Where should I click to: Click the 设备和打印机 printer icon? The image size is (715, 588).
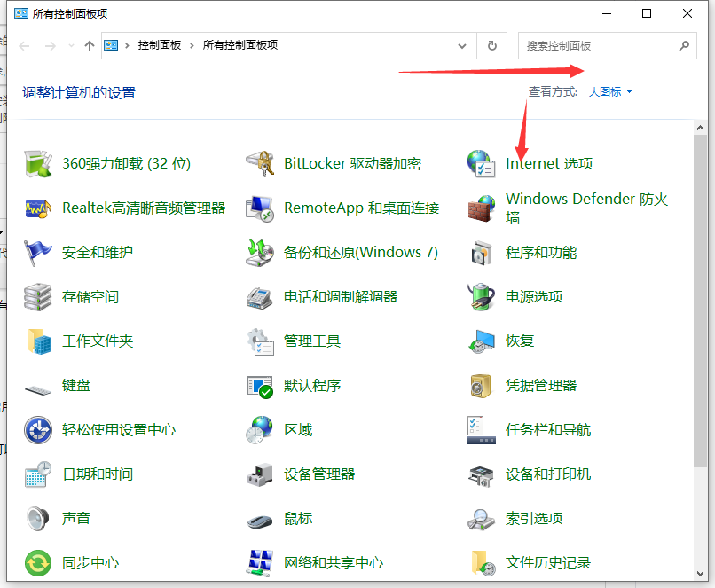tap(481, 474)
